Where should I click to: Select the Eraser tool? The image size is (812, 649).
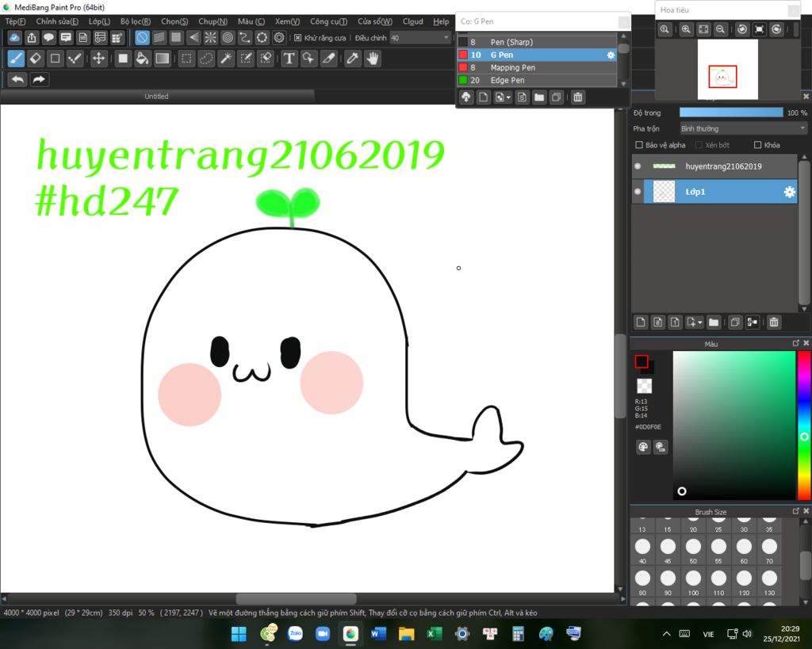[x=35, y=59]
